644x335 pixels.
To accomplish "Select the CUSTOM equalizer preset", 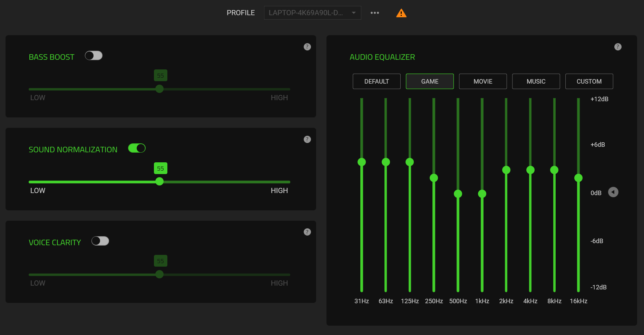I will click(x=589, y=81).
